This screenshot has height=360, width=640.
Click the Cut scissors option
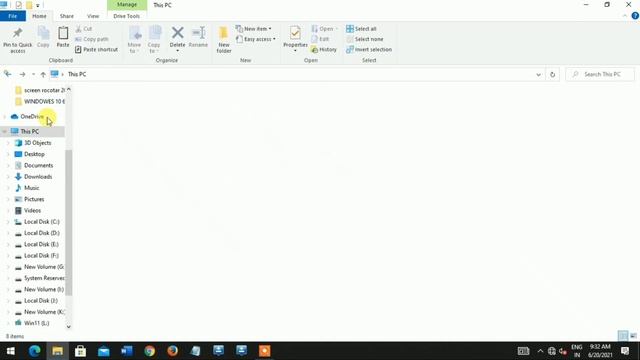84,29
